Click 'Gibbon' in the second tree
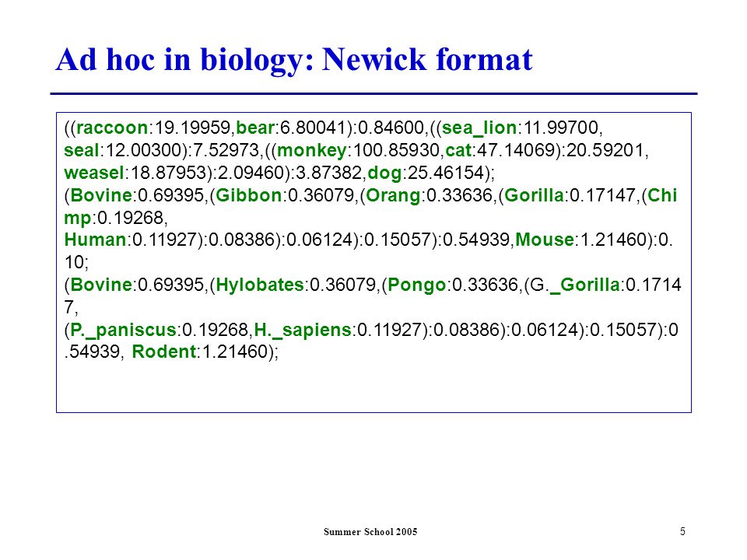Viewport: 747px width, 560px height. (249, 195)
